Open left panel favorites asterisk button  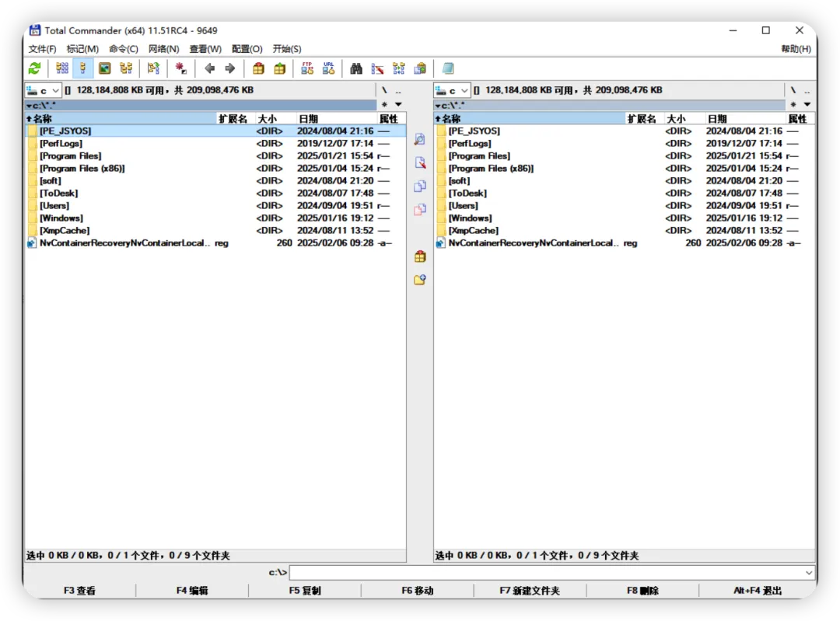click(385, 104)
